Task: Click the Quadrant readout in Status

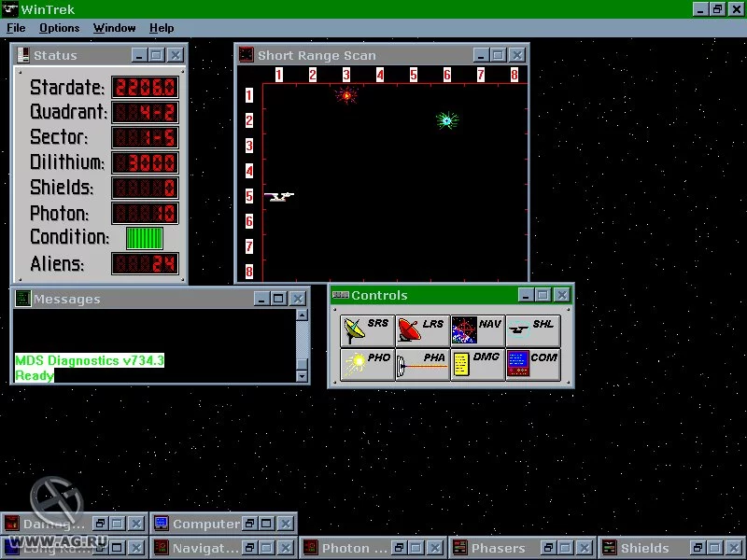Action: (146, 112)
